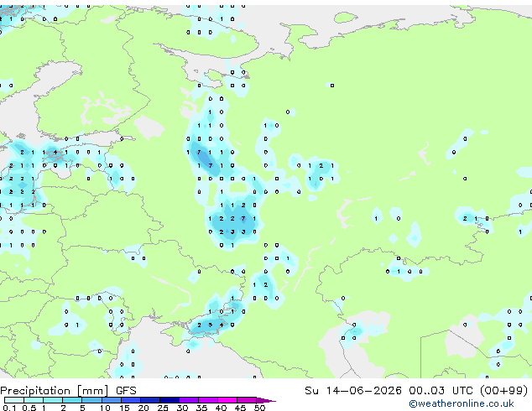Pick the legend swatch between 30 and 35
Image resolution: width=532 pixels, height=411 pixels.
point(188,400)
